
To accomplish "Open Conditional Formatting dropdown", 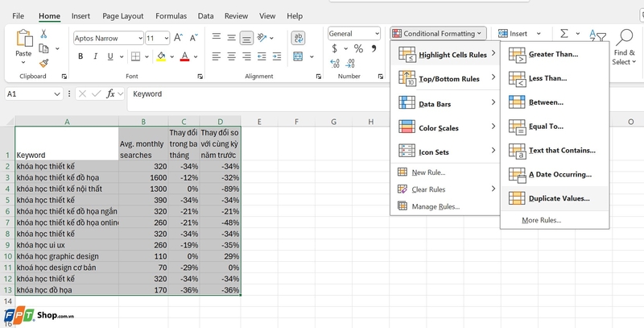I will pyautogui.click(x=438, y=34).
